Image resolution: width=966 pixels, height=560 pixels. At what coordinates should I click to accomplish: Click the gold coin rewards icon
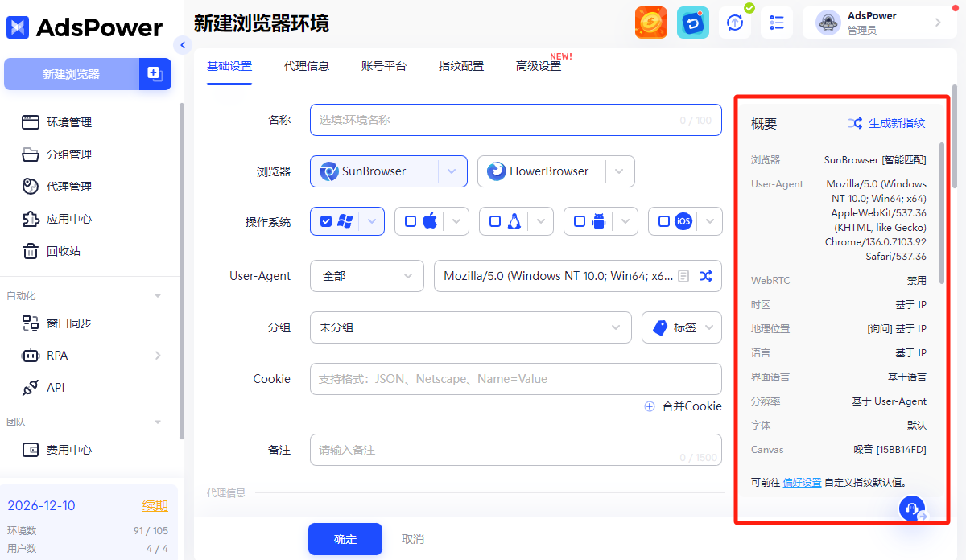click(x=651, y=23)
